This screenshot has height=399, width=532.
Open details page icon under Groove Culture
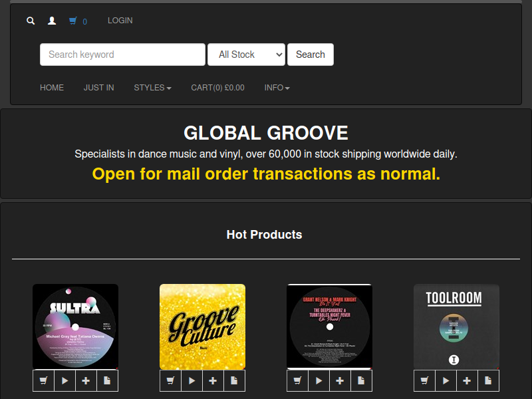tap(234, 380)
